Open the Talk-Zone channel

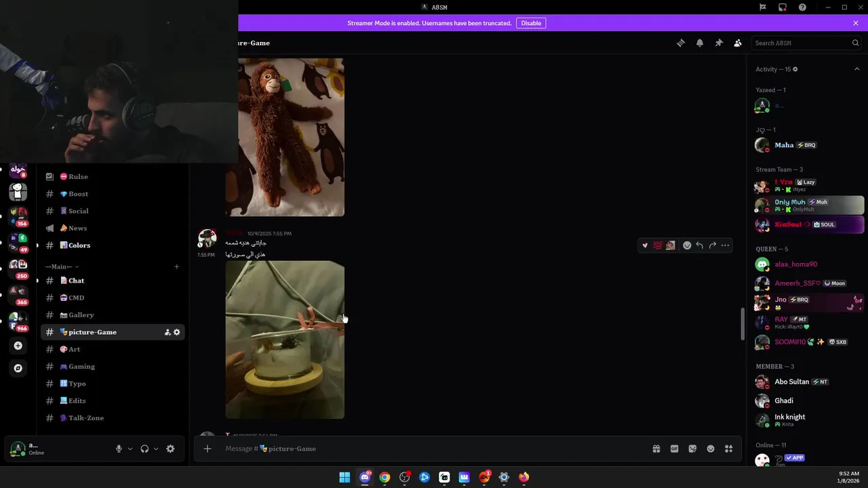tap(113, 418)
